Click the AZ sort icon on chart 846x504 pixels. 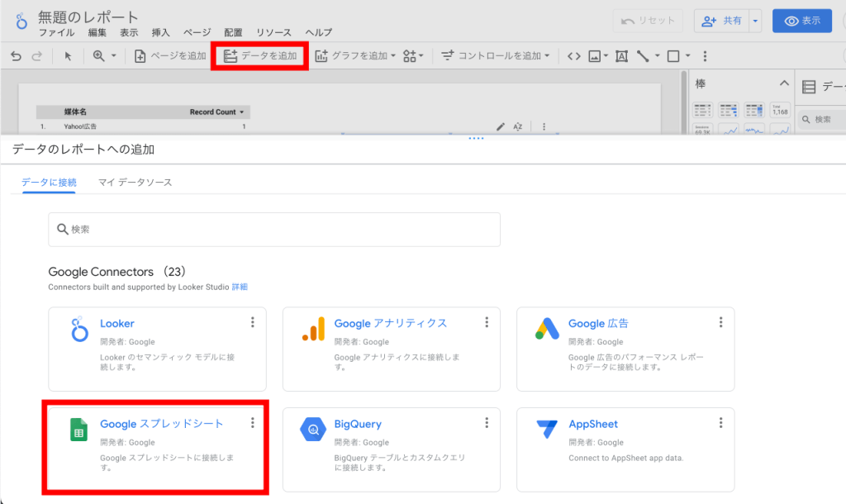click(x=517, y=126)
